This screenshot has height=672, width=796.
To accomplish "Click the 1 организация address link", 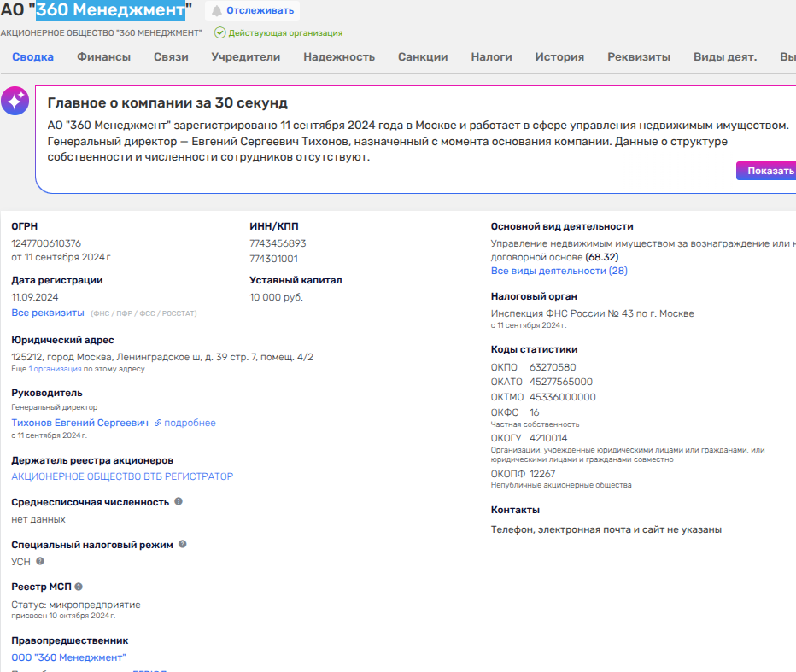I will coord(56,369).
